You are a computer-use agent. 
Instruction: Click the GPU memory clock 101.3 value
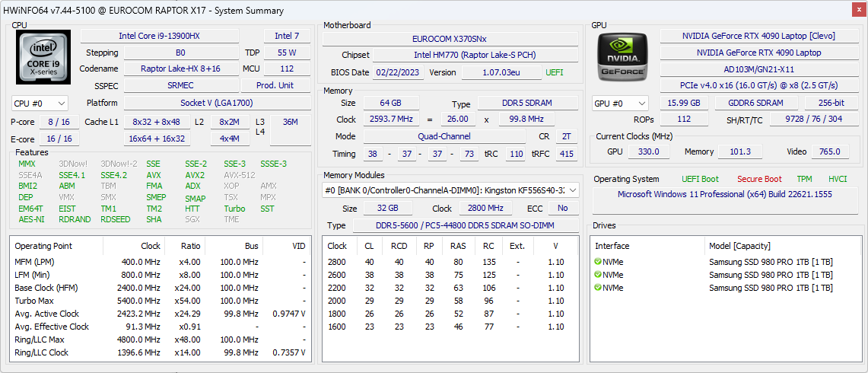tap(739, 151)
